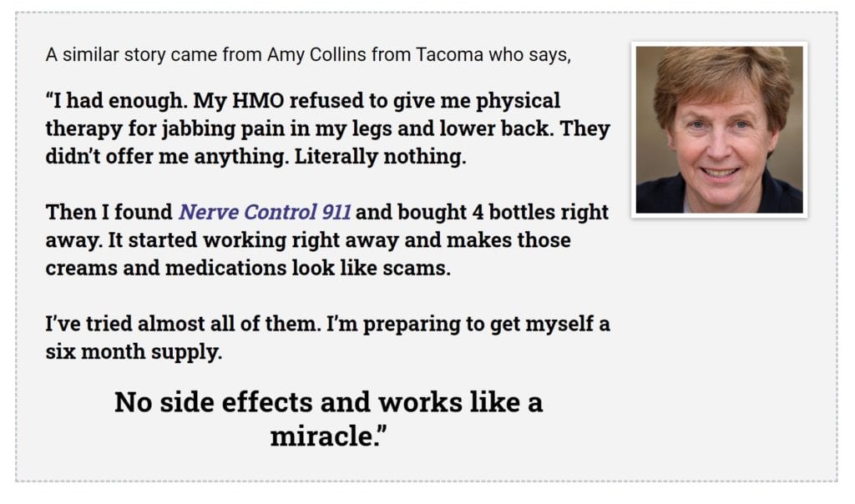Click the testimonial photo of the smiling woman
The image size is (855, 504).
[x=719, y=129]
